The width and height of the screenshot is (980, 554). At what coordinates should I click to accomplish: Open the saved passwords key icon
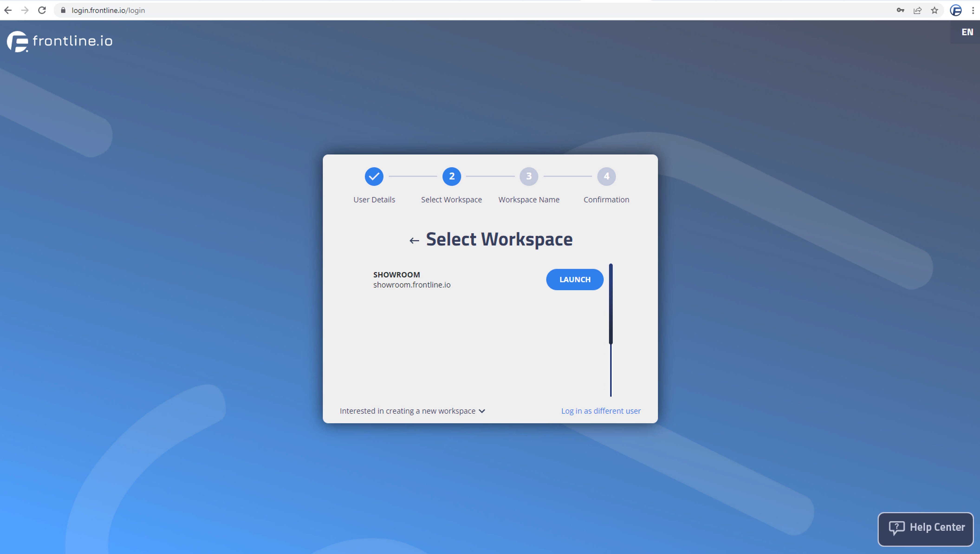pyautogui.click(x=900, y=10)
